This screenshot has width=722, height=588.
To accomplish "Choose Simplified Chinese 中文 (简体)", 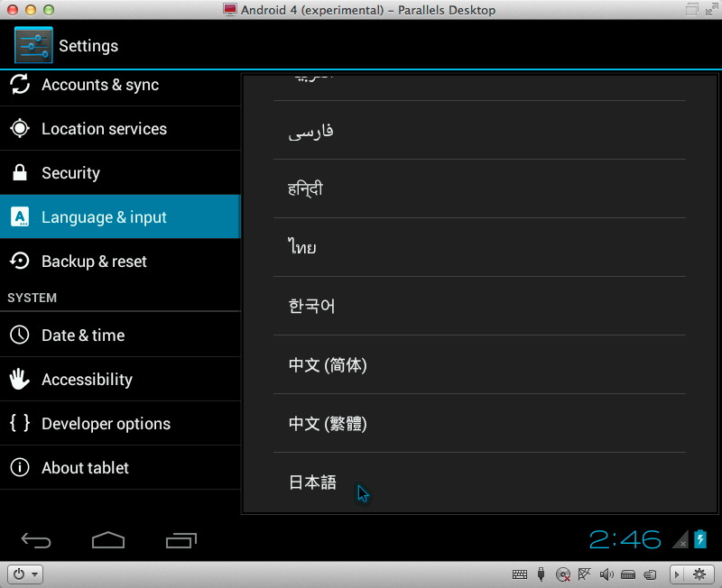I will point(479,364).
